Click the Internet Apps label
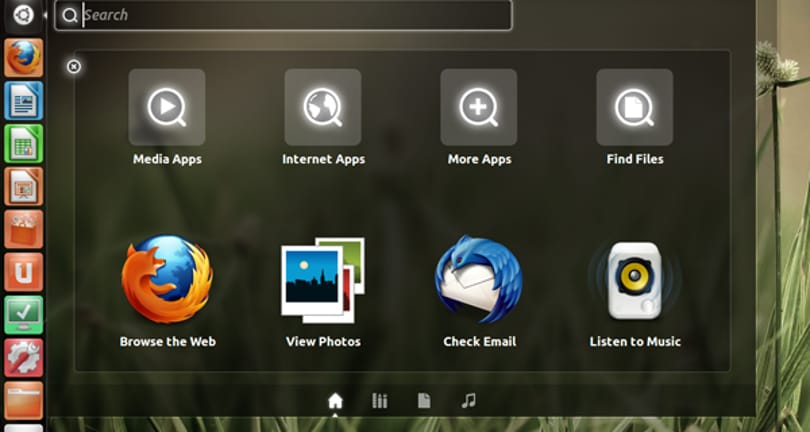The image size is (810, 432). click(323, 159)
